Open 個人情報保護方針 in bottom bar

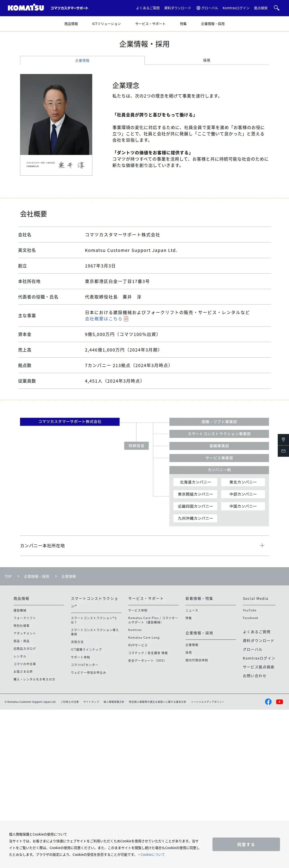114,702
